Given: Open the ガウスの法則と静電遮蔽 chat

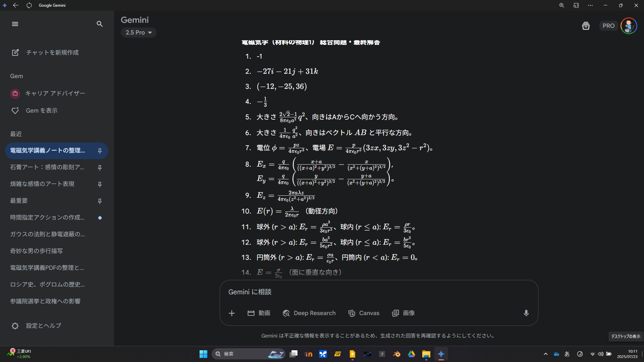Looking at the screenshot, I should click(x=47, y=234).
